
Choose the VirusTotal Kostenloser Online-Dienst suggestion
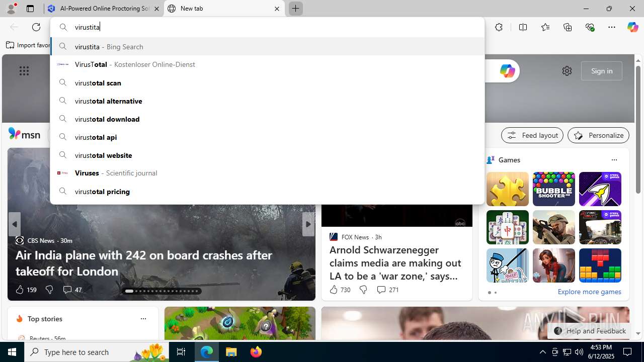coord(267,64)
